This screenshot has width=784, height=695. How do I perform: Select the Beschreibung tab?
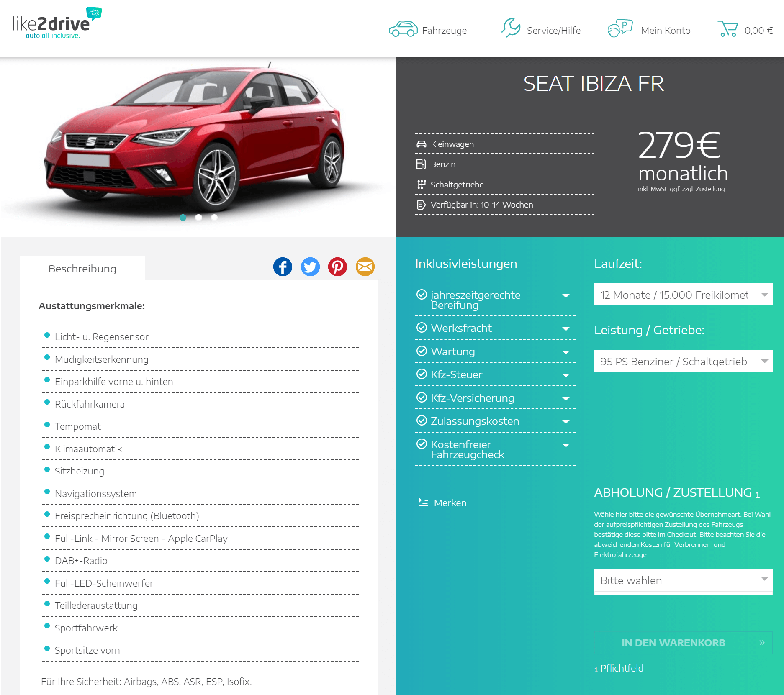click(82, 268)
